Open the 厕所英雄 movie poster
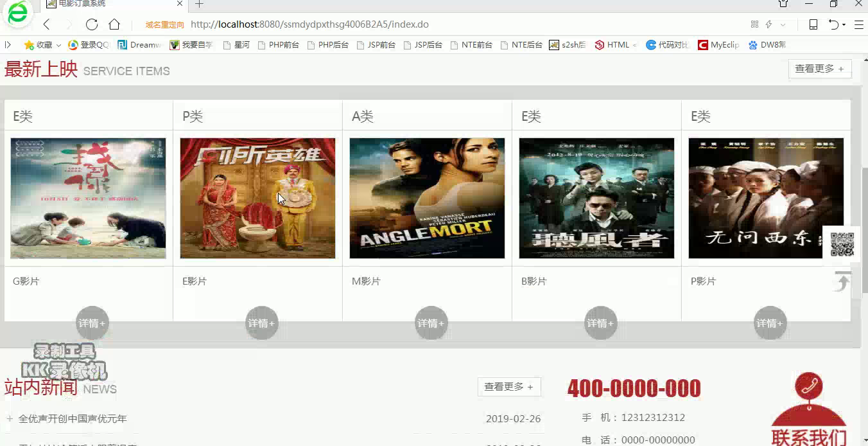Viewport: 868px width, 446px height. (x=257, y=198)
